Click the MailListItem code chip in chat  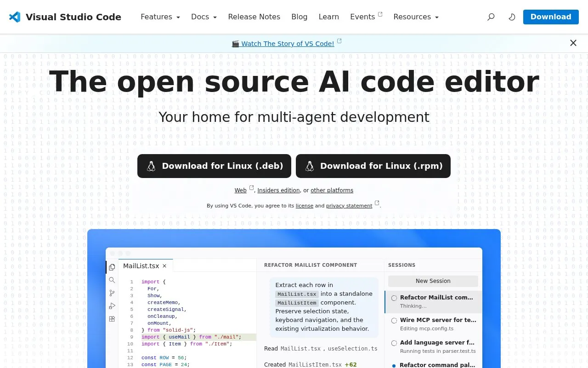pyautogui.click(x=297, y=303)
